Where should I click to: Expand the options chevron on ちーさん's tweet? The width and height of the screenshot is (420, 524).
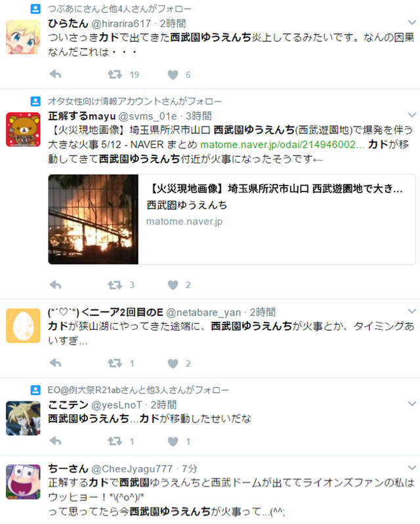412,468
